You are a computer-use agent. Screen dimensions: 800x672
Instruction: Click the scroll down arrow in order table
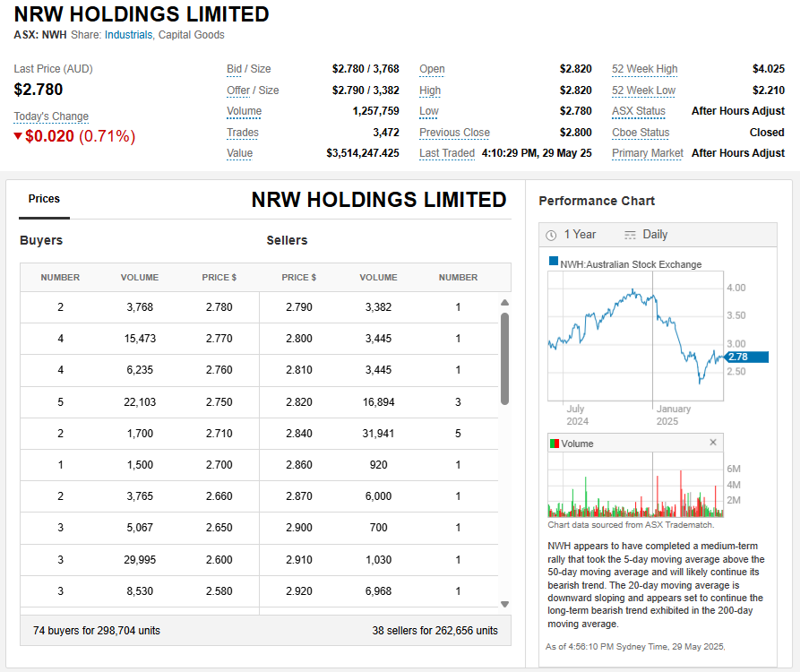[504, 604]
